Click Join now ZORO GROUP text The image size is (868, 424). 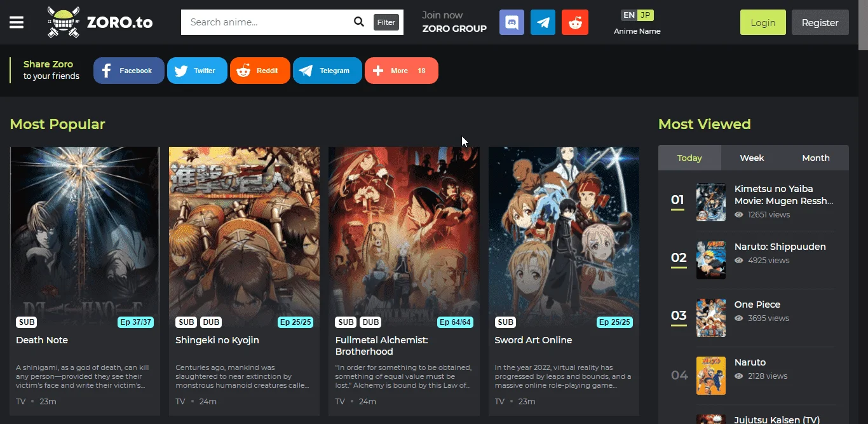click(454, 22)
